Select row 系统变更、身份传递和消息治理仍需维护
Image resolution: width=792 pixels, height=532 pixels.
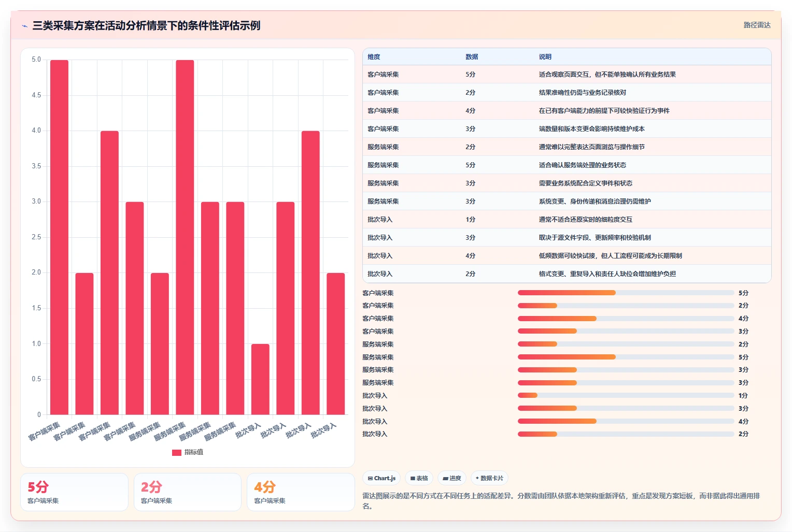[567, 201]
